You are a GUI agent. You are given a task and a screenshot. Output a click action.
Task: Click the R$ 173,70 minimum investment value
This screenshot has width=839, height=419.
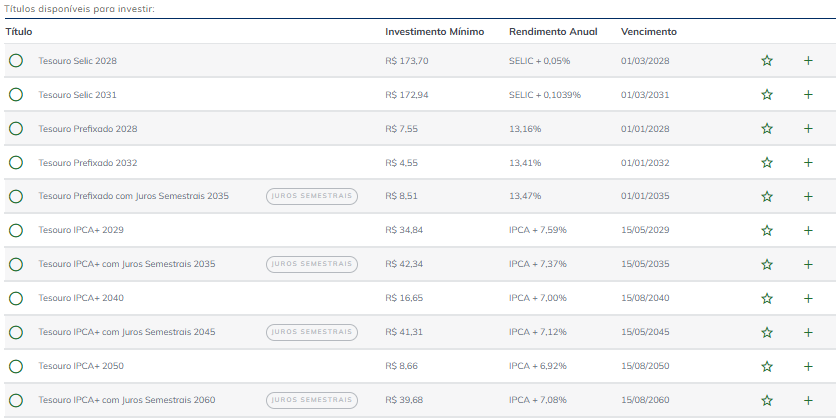pos(407,61)
